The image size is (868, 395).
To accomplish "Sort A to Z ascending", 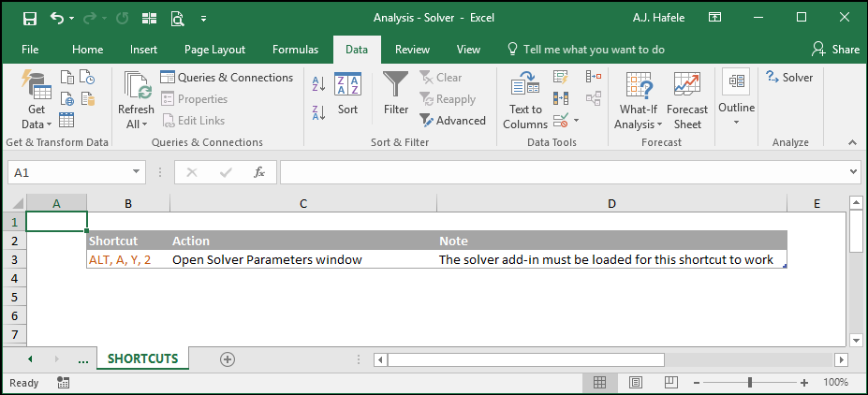I will pyautogui.click(x=319, y=84).
